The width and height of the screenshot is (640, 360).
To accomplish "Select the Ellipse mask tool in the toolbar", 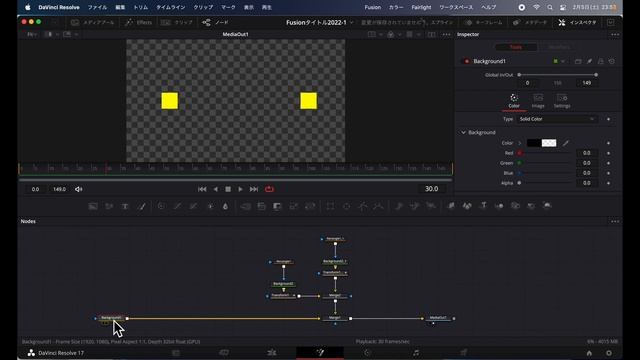I will (x=346, y=206).
